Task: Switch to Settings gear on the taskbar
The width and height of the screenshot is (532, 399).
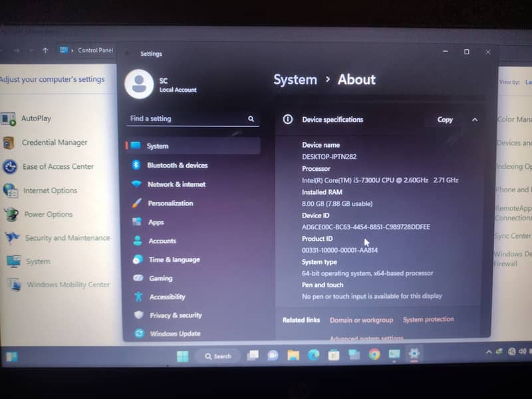Action: [414, 354]
